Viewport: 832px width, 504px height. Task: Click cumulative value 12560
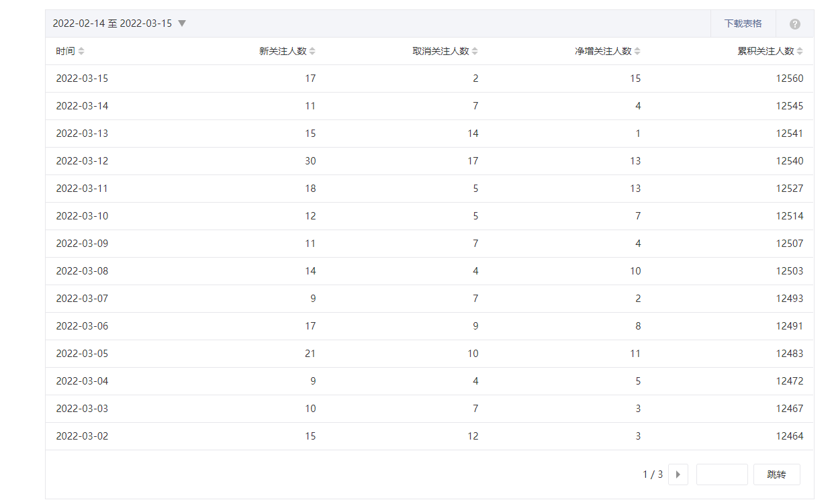point(789,79)
